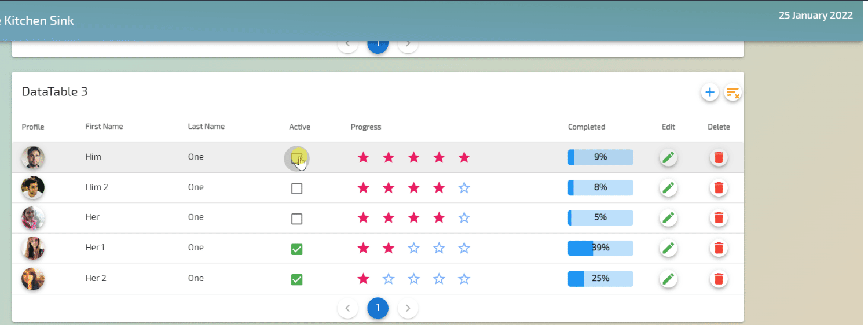The width and height of the screenshot is (868, 325).
Task: Open Him profile picture
Action: (x=33, y=157)
